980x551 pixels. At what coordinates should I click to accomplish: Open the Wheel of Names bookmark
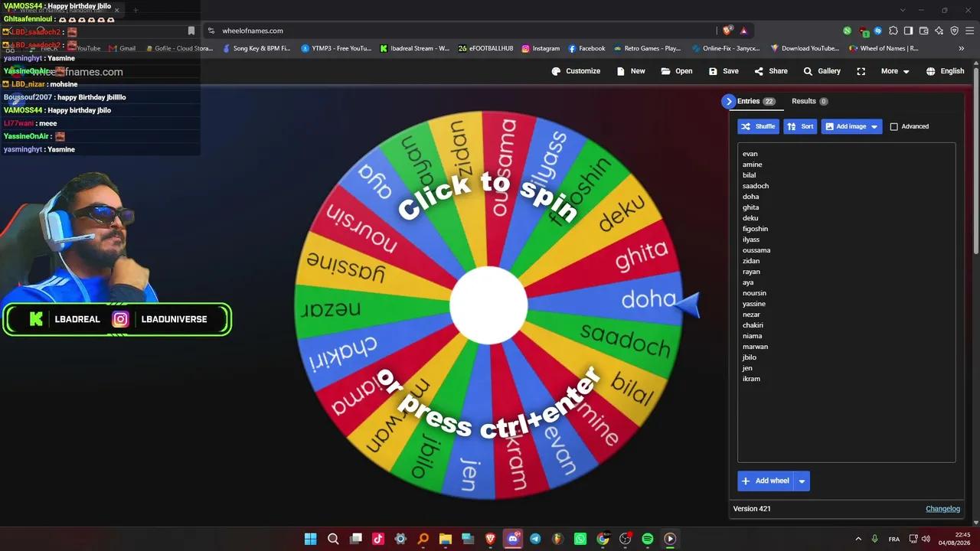[883, 48]
